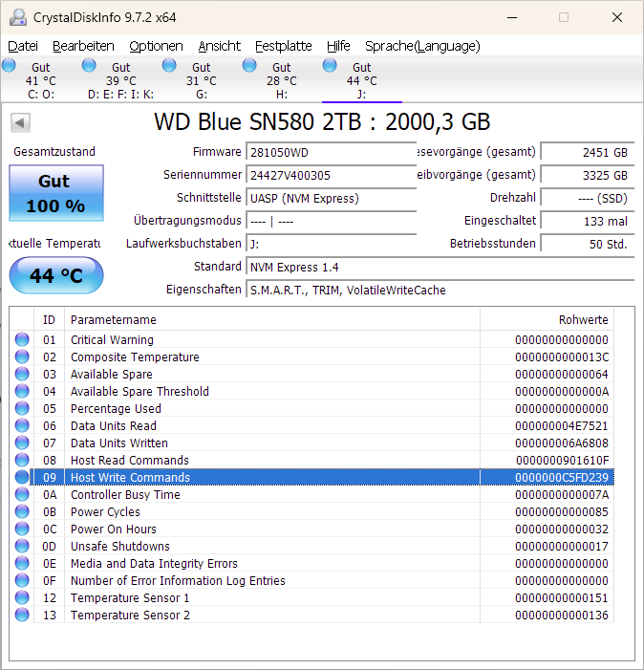Image resolution: width=644 pixels, height=670 pixels.
Task: Open the Sprache(Language) menu
Action: (422, 46)
